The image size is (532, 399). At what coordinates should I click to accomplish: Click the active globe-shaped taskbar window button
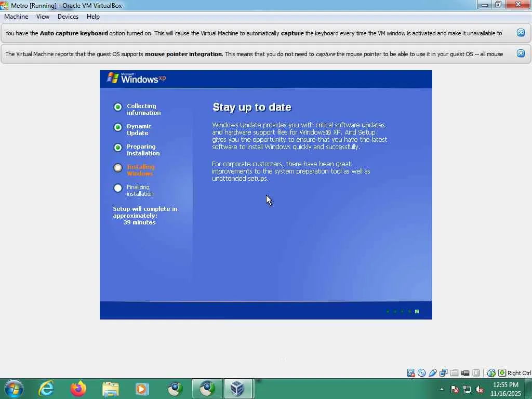click(207, 389)
